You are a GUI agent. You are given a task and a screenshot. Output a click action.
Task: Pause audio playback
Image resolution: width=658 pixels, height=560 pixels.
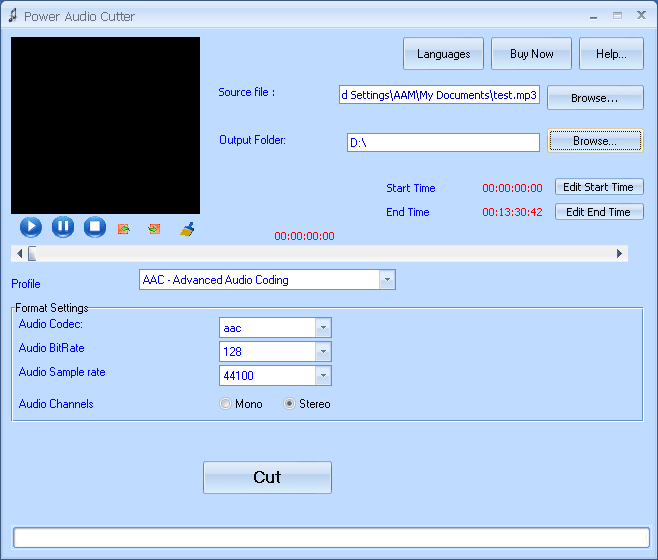pos(63,227)
